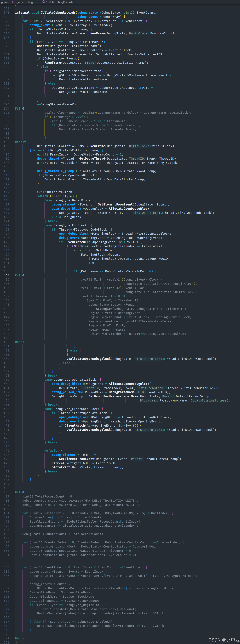
Task: Click the chevron between game and game_debug.cpp
Action: click(x=10, y=2)
